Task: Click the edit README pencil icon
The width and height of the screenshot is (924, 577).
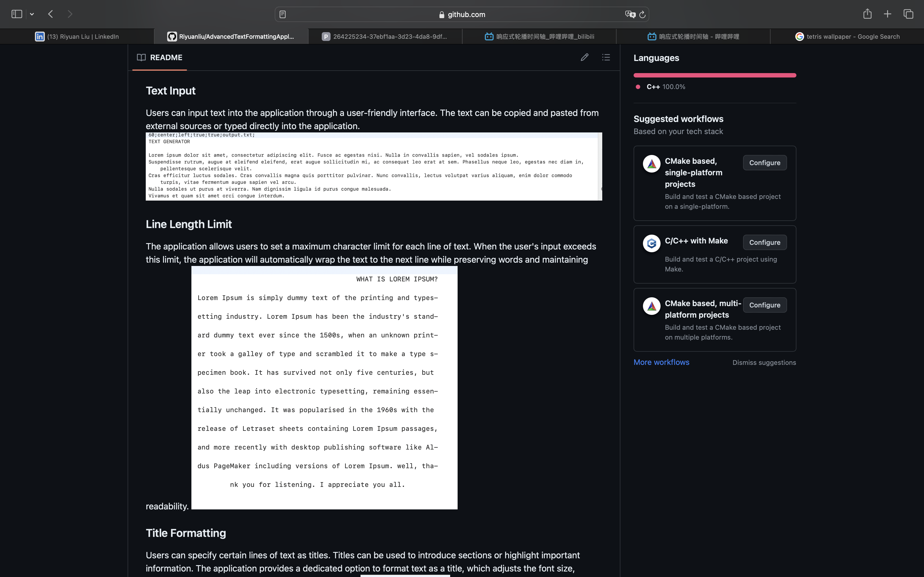Action: (x=584, y=57)
